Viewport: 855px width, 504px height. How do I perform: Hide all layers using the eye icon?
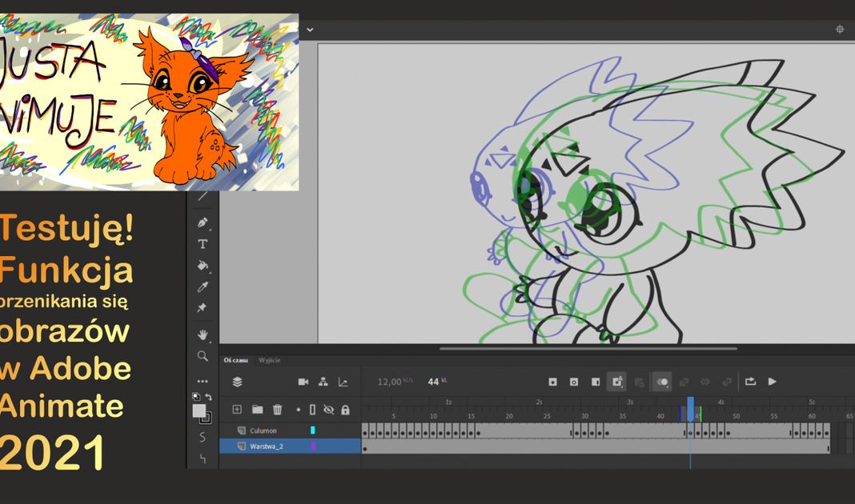tap(328, 410)
